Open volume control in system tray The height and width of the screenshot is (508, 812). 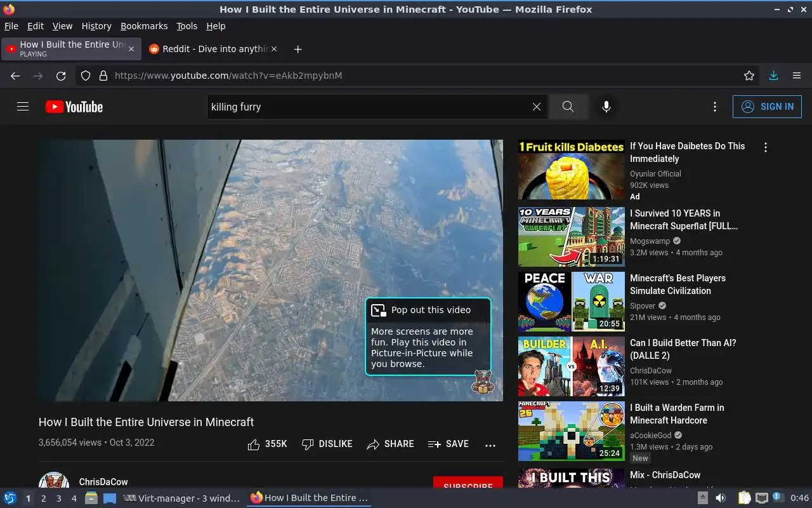(721, 498)
